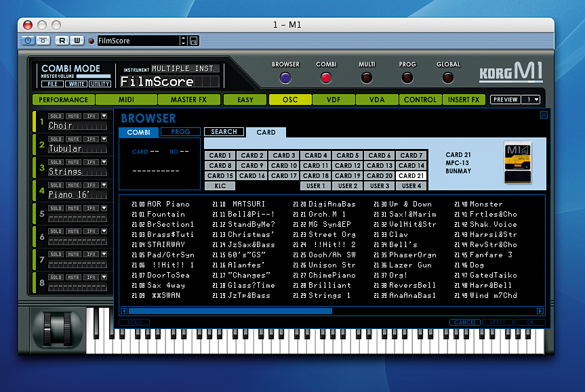Image resolution: width=585 pixels, height=392 pixels.
Task: Open the timbre 6 dropdown arrow
Action: tap(104, 232)
